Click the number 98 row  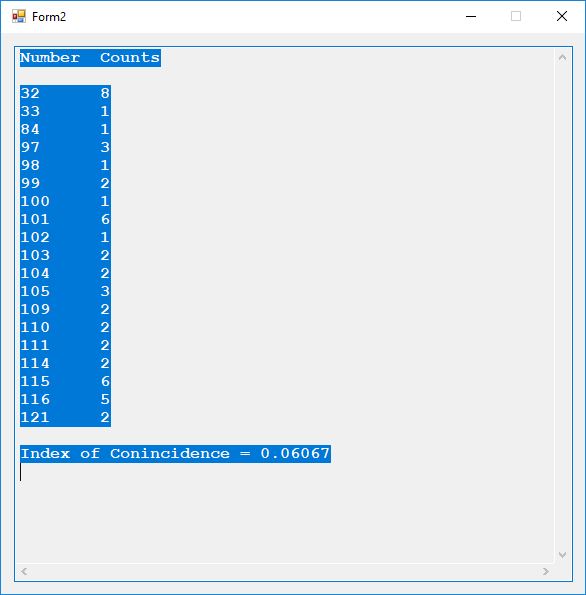[65, 165]
